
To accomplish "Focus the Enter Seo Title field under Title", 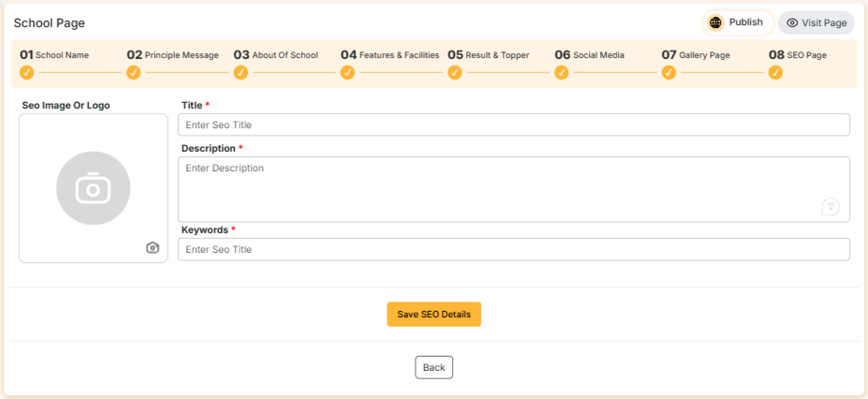I will tap(514, 125).
